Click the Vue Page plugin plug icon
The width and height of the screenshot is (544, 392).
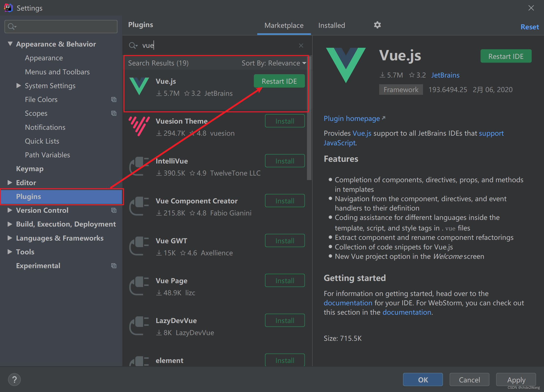(139, 286)
